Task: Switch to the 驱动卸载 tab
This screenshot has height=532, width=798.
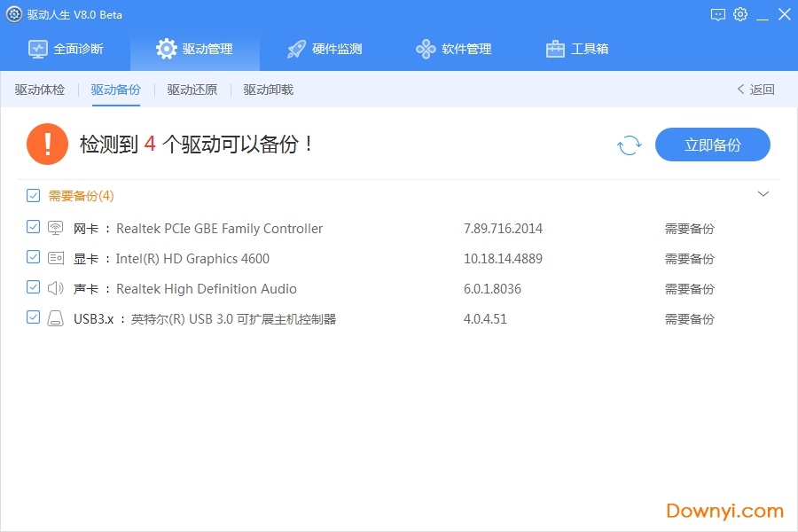Action: (267, 90)
